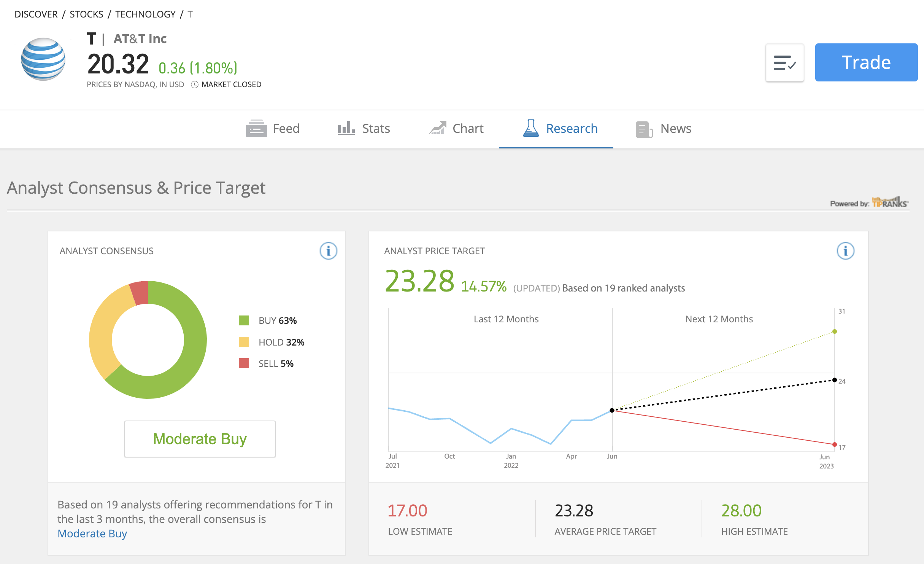
Task: Click the red low estimate endpoint dot
Action: tap(835, 445)
